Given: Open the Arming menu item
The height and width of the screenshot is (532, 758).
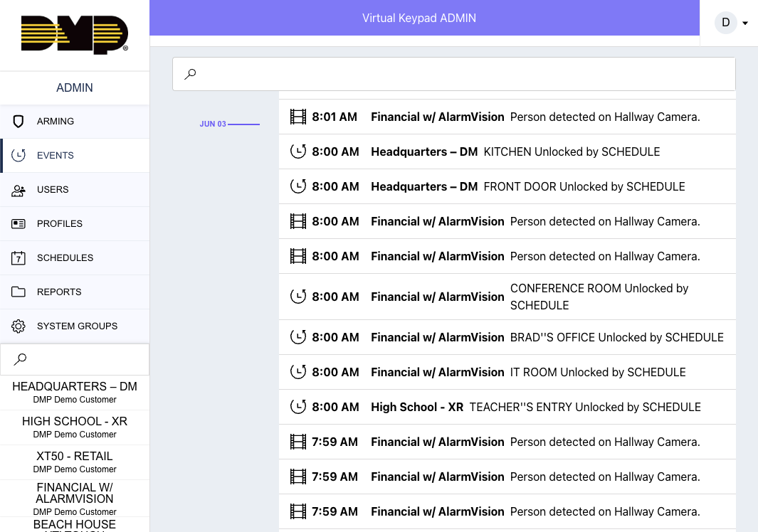Looking at the screenshot, I should point(75,122).
